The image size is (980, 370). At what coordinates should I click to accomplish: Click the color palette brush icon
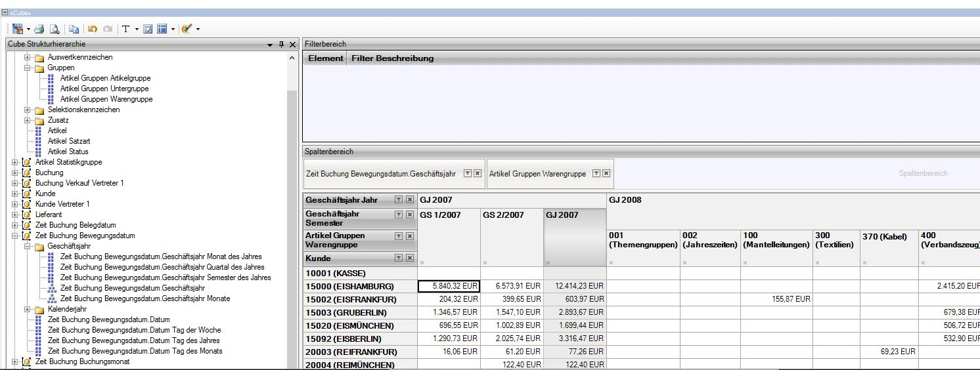(x=187, y=29)
